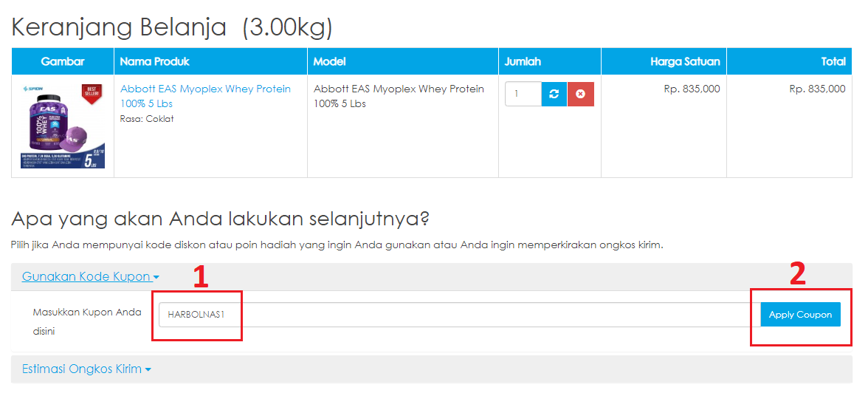Click the Jumlah column header
Viewport: 868px width, 410px height.
(x=523, y=61)
